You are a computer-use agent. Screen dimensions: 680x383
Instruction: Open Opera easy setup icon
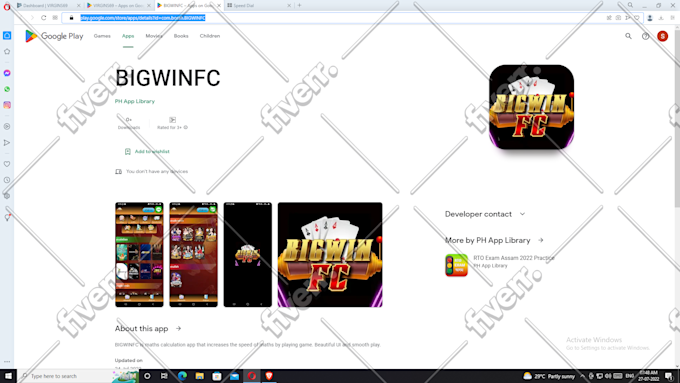point(673,18)
